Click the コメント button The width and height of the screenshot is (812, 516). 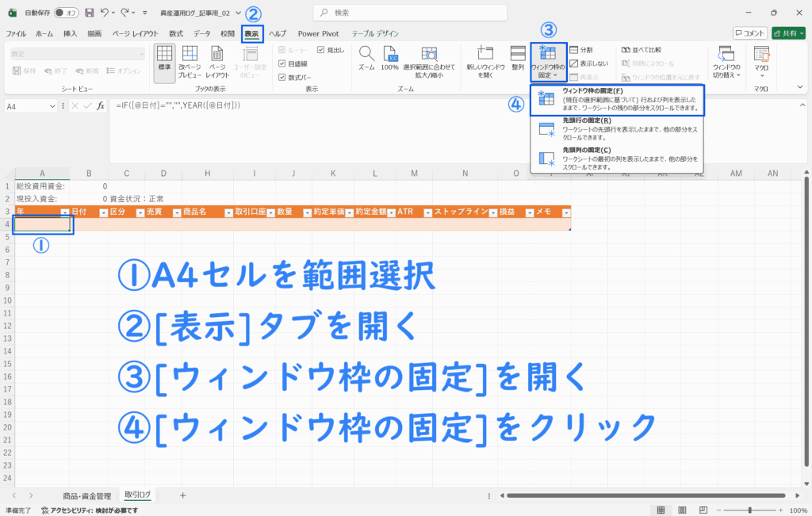pyautogui.click(x=750, y=34)
